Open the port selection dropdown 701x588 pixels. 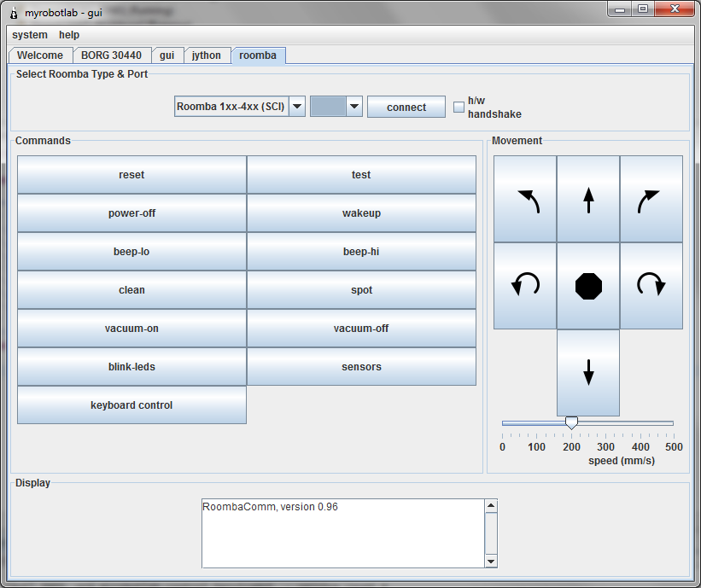(x=354, y=107)
